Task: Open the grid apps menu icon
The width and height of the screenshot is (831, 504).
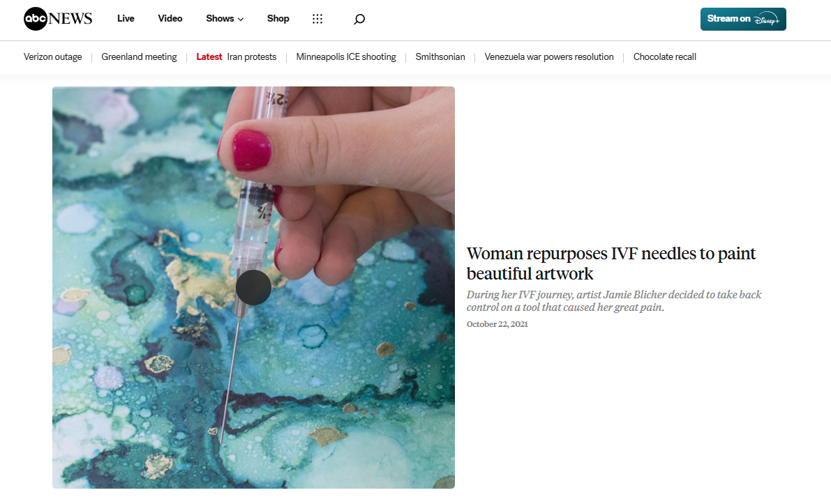Action: [317, 19]
